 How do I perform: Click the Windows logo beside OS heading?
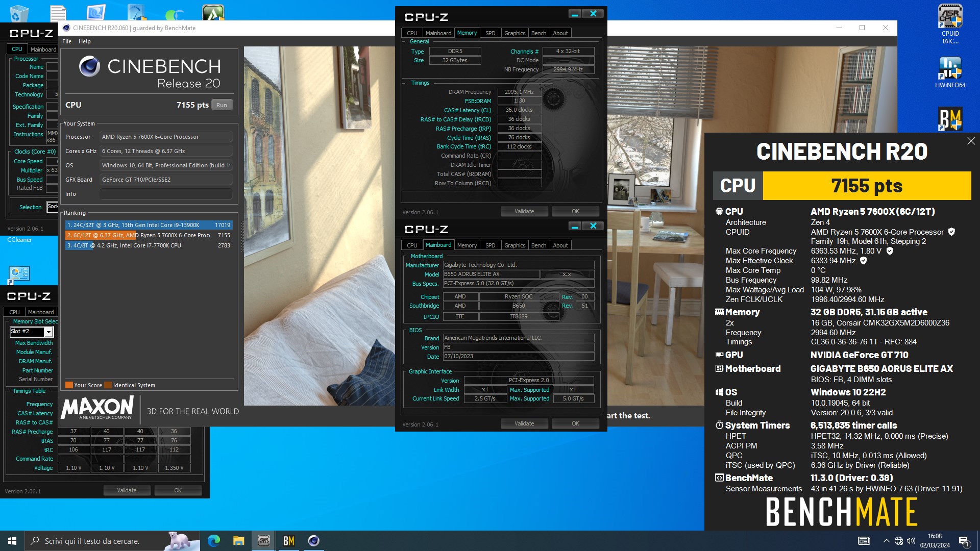(x=719, y=392)
